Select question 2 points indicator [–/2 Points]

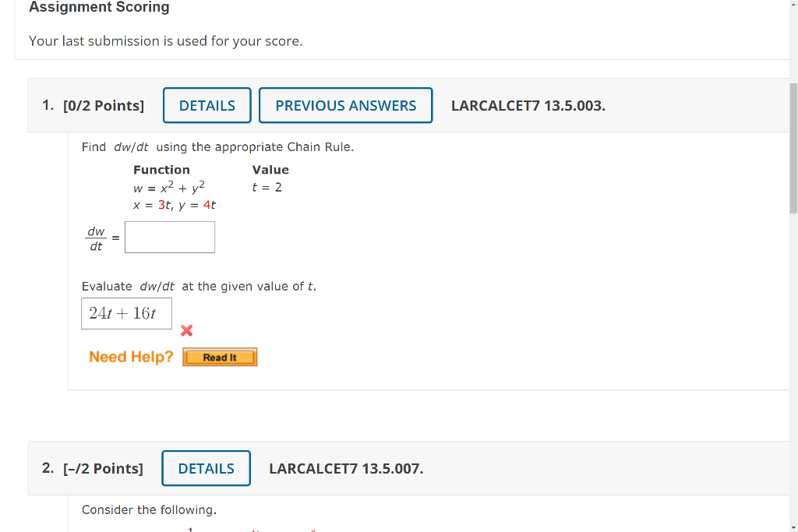tap(104, 468)
